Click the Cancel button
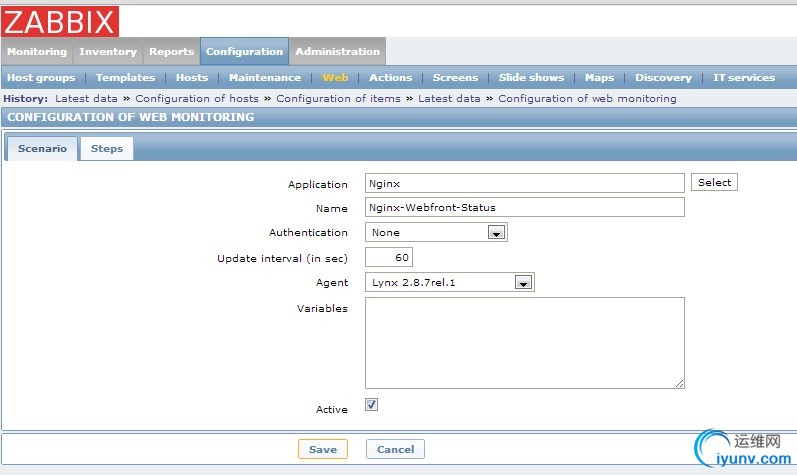Image resolution: width=797 pixels, height=475 pixels. coord(395,449)
